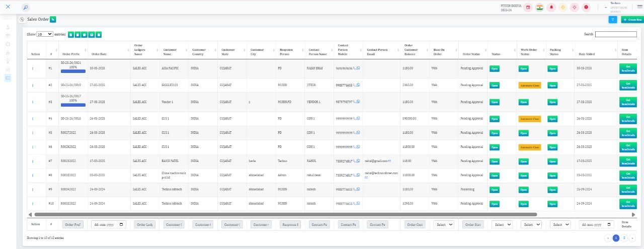
Task: Go to pagination page 2
Action: [x=624, y=237]
